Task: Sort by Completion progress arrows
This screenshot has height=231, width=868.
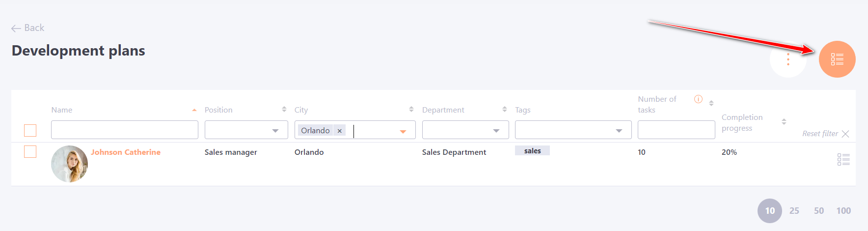Action: (784, 121)
